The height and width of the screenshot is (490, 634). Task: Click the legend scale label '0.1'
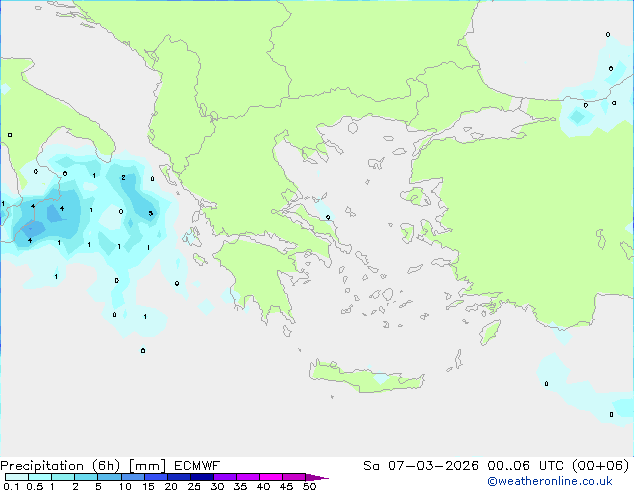11,486
